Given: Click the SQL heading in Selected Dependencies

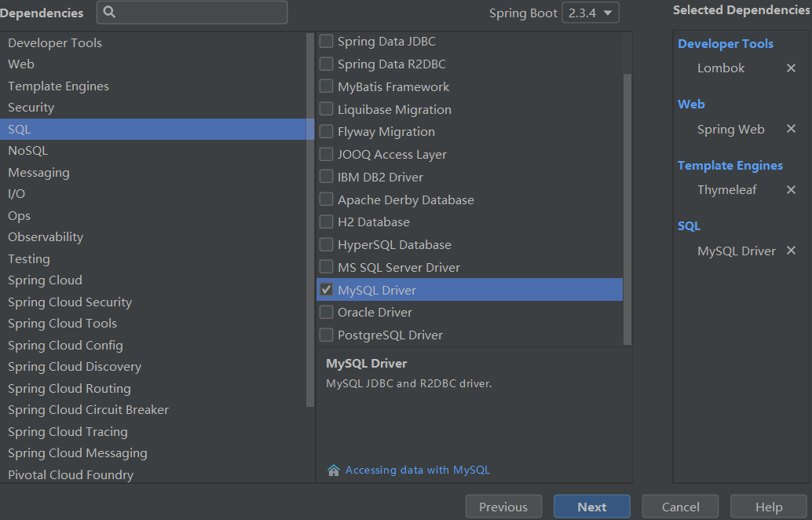Looking at the screenshot, I should pyautogui.click(x=689, y=225).
